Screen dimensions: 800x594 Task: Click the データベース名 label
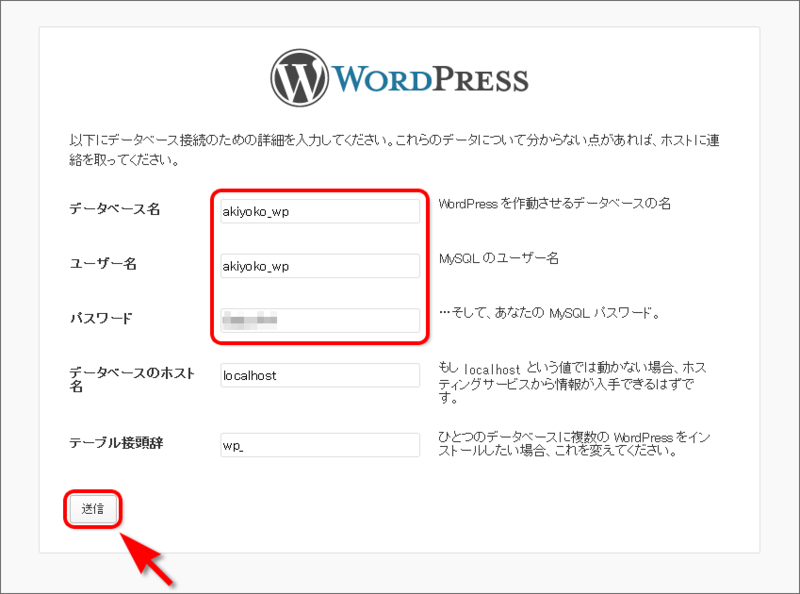point(115,209)
